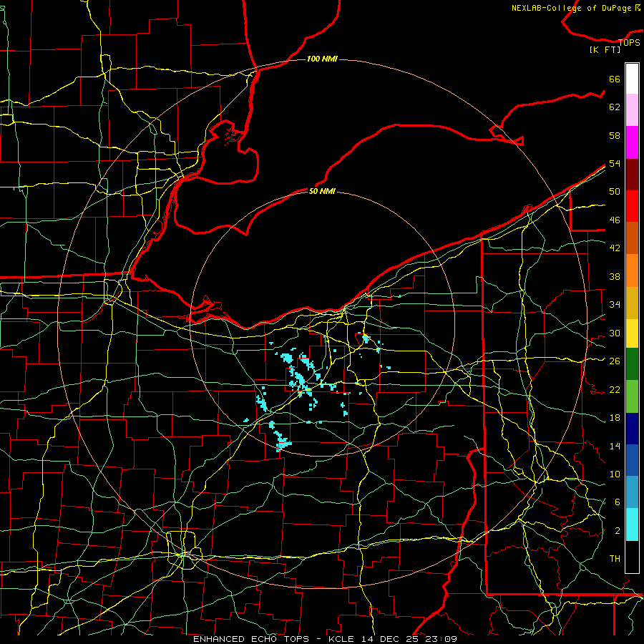Click the legend value 2

(x=617, y=531)
